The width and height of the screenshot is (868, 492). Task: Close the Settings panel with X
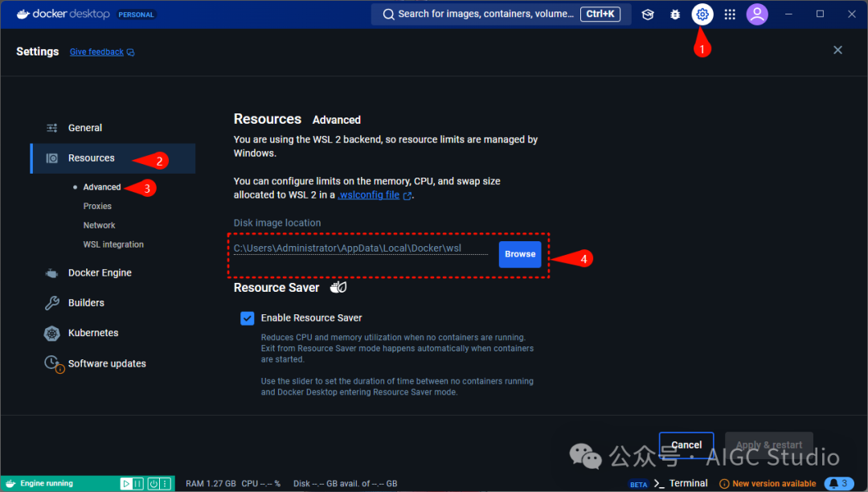tap(837, 51)
